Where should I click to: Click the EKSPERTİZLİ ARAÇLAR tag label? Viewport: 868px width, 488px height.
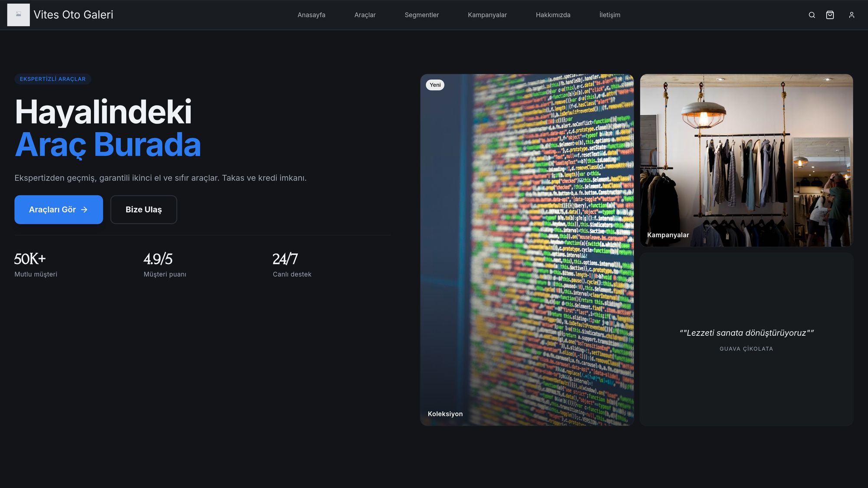53,79
